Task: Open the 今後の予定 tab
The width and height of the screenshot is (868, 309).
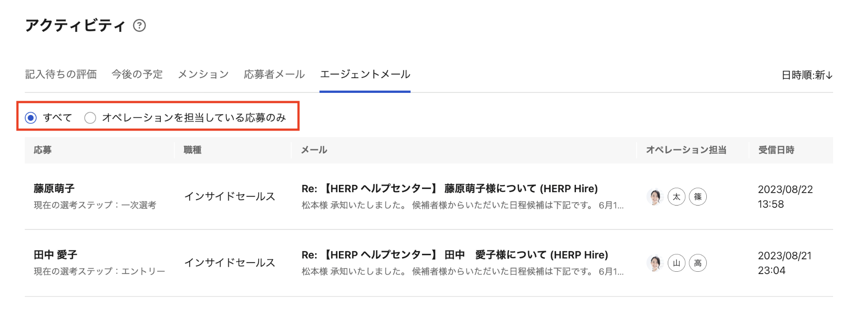Action: [137, 74]
